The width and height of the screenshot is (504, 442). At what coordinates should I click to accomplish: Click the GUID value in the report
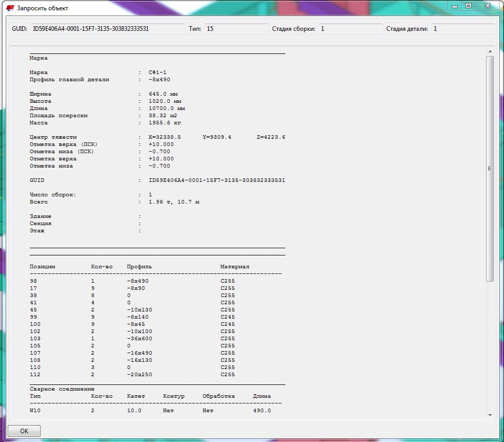[217, 180]
